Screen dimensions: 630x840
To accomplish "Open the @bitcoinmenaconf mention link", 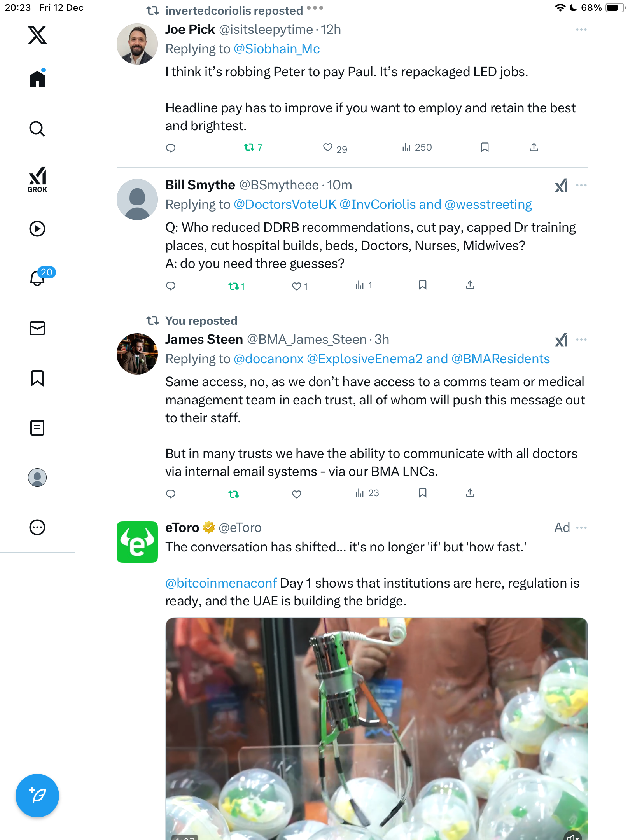I will tap(221, 583).
